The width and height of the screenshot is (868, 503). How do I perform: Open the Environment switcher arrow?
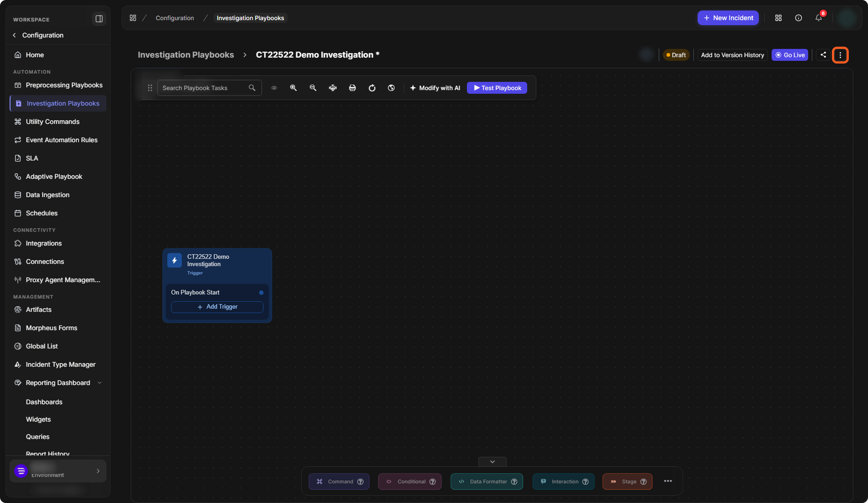(98, 471)
